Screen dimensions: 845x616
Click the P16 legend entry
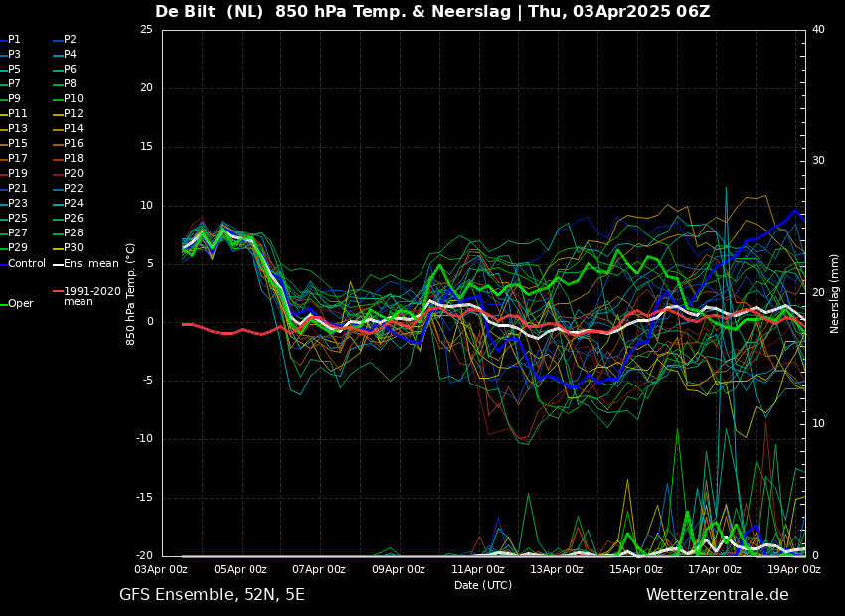(x=74, y=144)
